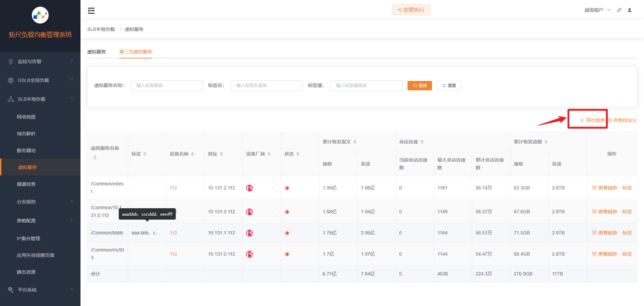This screenshot has width=644, height=306.
Task: Sort by the 设备厂商 column
Action: click(x=269, y=154)
